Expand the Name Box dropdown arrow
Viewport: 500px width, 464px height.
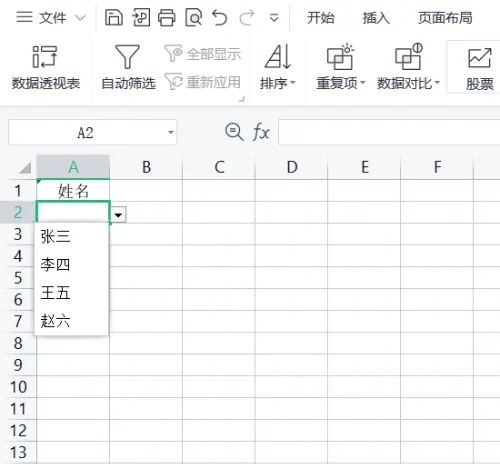tap(170, 133)
